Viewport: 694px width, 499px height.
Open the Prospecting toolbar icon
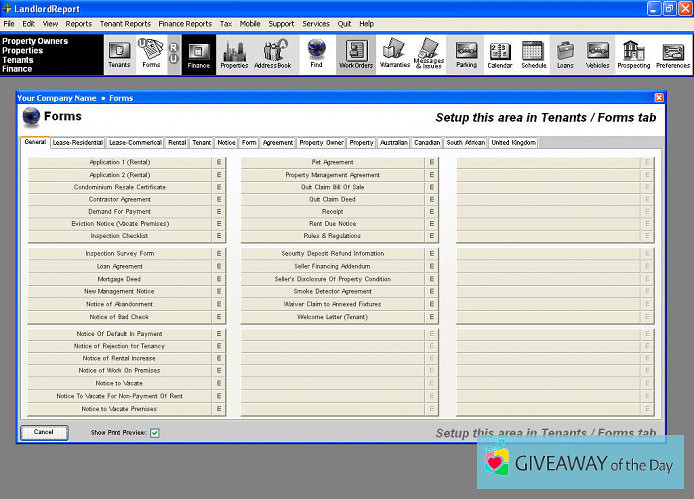tap(633, 54)
